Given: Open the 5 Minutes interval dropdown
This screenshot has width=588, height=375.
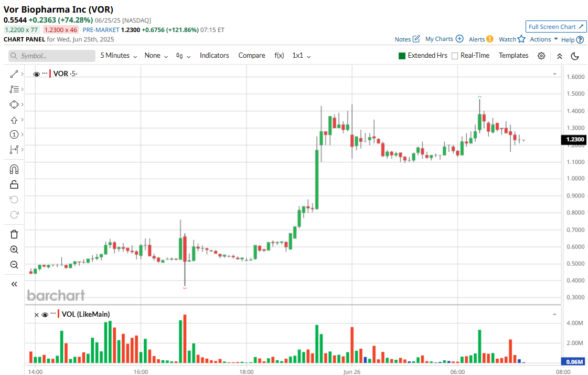Looking at the screenshot, I should tap(119, 56).
